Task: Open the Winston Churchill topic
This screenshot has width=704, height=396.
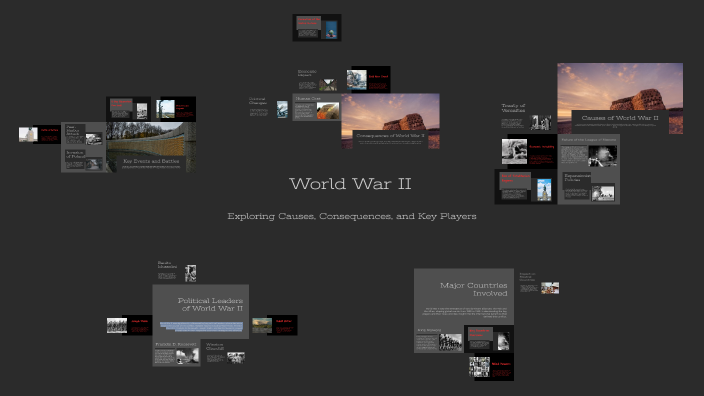Action: point(225,353)
